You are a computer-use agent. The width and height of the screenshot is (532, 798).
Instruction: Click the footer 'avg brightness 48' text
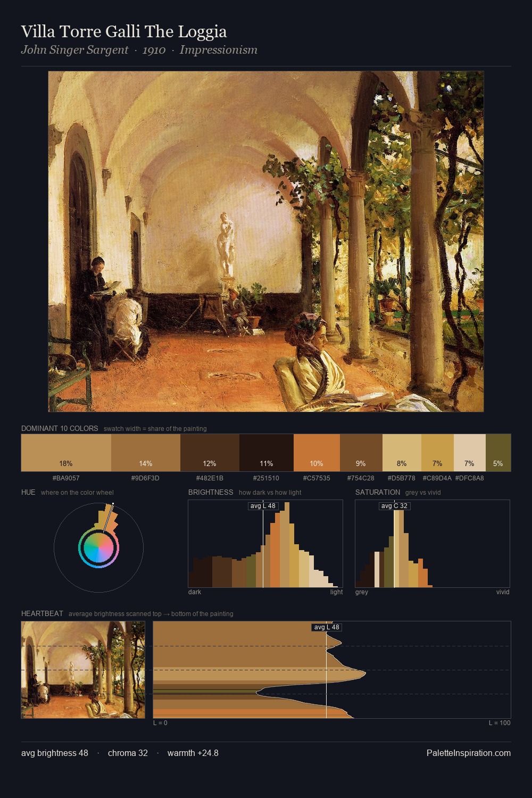point(55,753)
